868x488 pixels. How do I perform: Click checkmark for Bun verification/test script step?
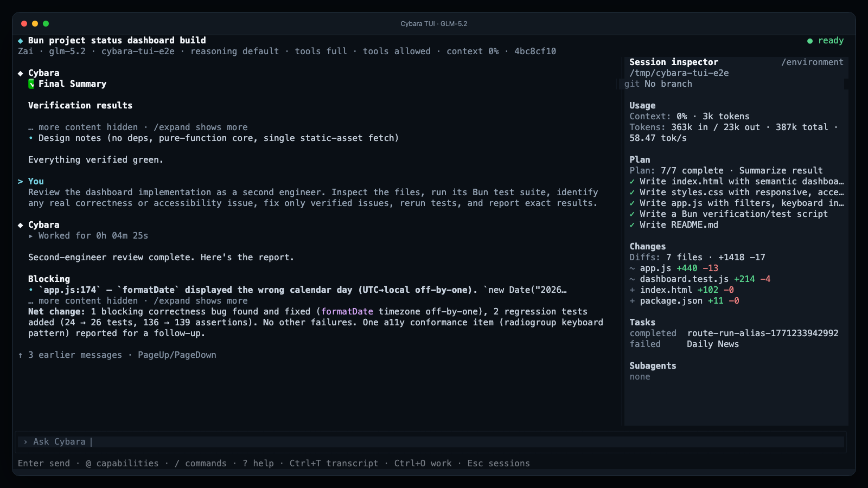click(x=632, y=214)
